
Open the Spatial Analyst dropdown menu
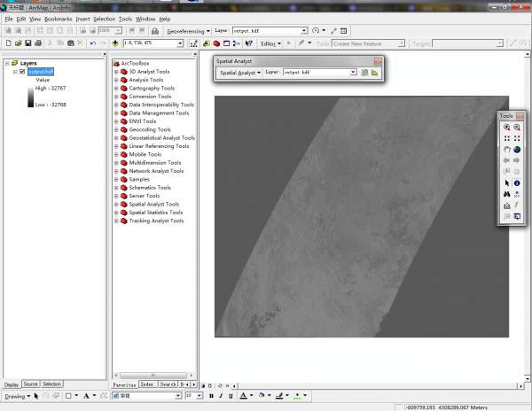coord(239,73)
